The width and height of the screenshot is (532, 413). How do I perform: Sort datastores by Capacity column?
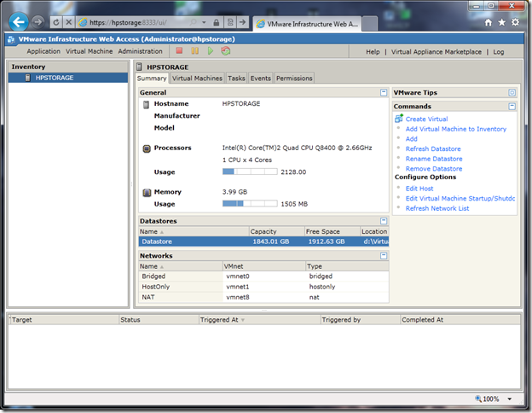point(276,231)
